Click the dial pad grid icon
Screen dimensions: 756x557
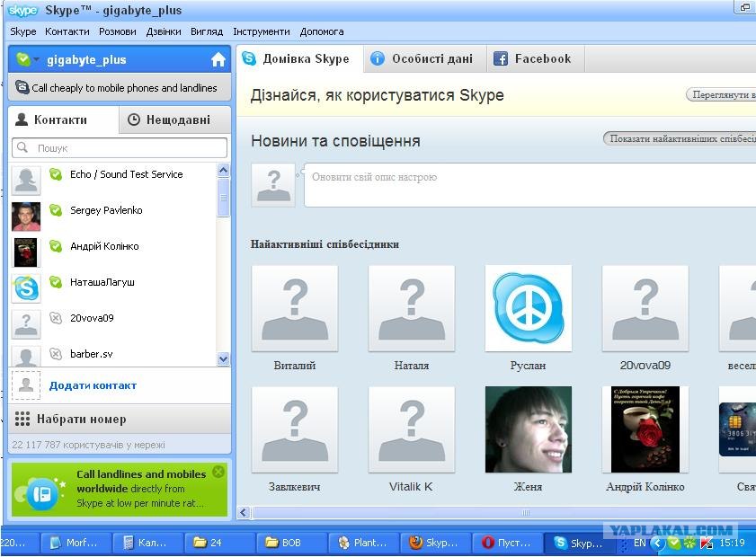[x=22, y=419]
